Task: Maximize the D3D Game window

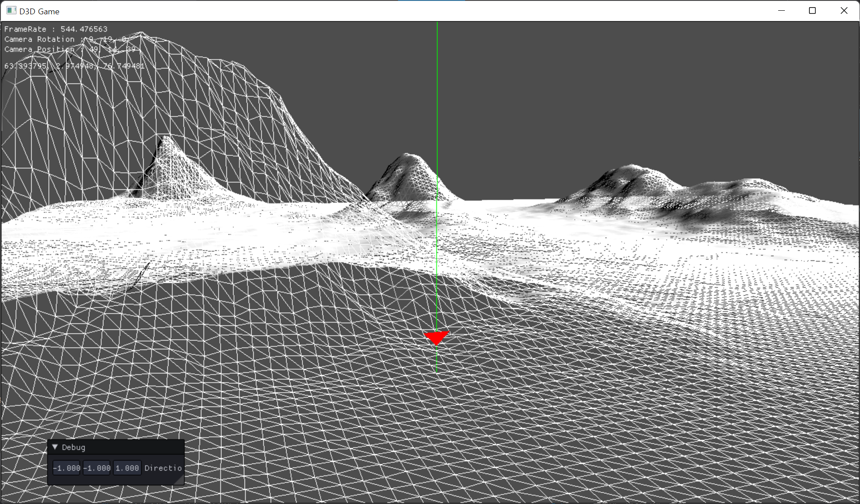Action: (812, 11)
